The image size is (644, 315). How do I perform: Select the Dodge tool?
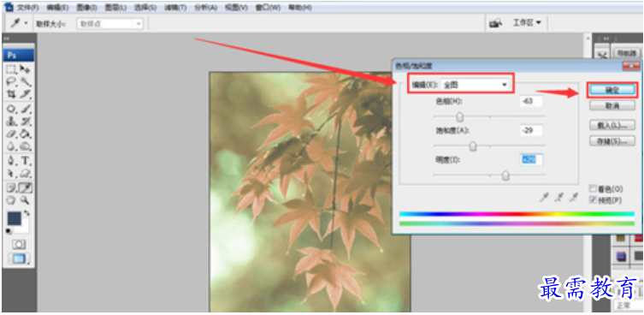tap(26, 146)
